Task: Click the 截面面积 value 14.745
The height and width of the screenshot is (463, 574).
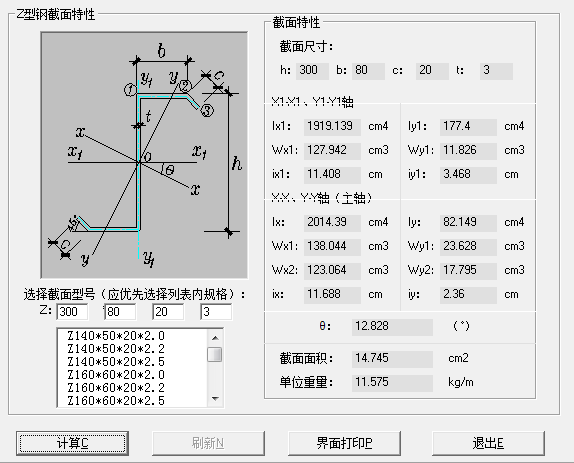Action: (392, 358)
